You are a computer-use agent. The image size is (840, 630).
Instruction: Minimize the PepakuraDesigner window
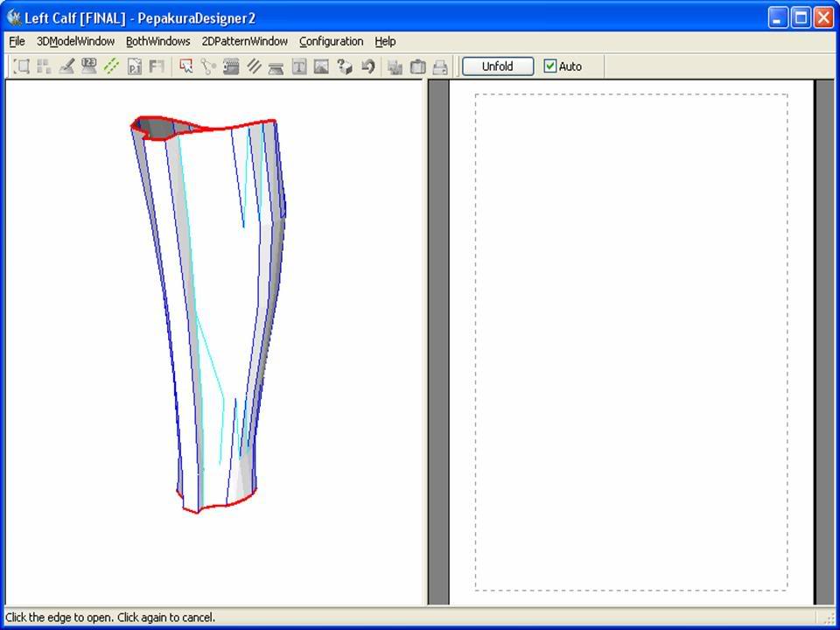click(778, 18)
